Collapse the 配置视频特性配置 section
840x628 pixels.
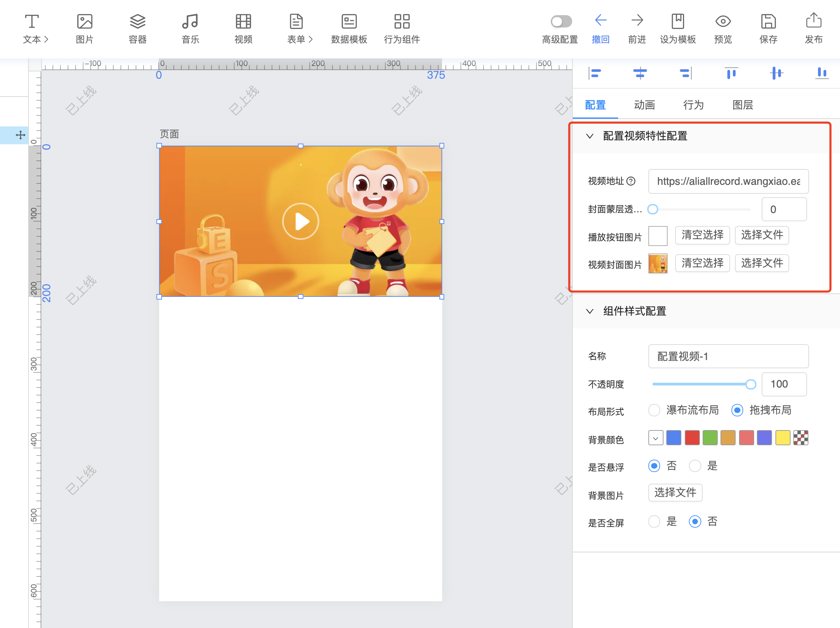(589, 136)
